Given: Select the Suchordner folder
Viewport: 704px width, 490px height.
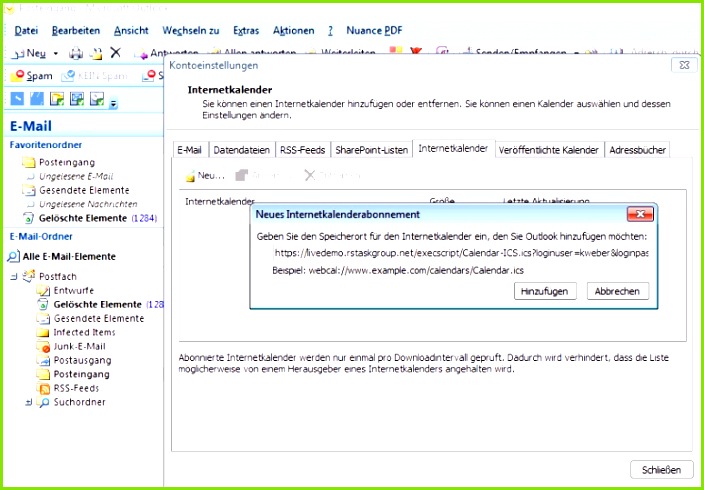Looking at the screenshot, I should click(x=79, y=402).
